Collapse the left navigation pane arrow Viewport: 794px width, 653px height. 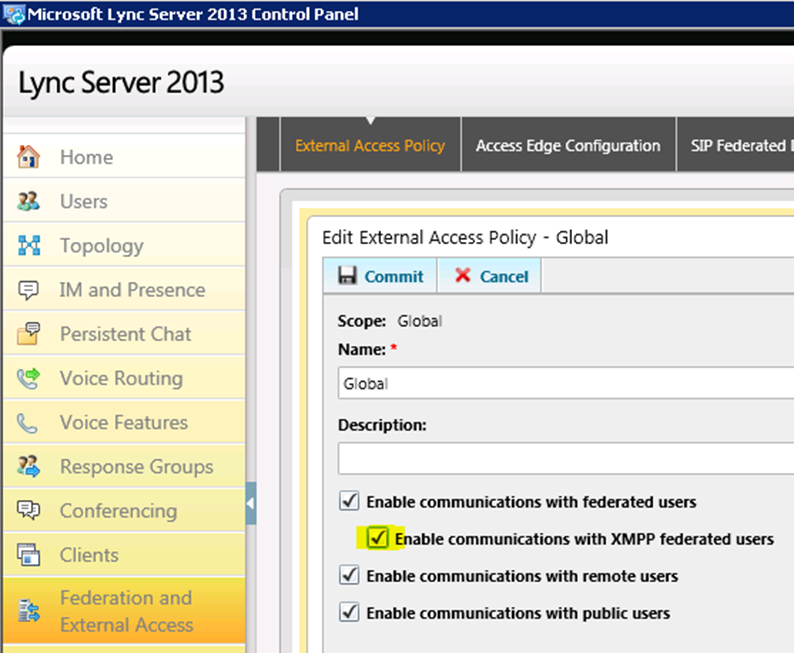click(x=250, y=504)
